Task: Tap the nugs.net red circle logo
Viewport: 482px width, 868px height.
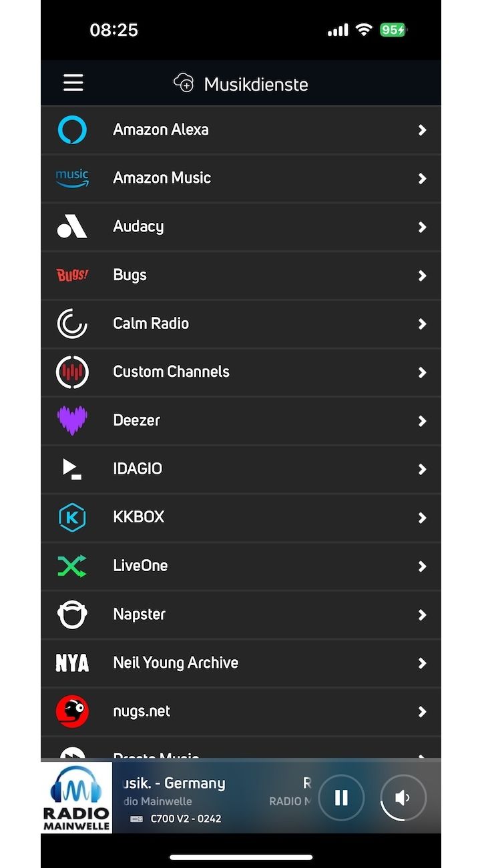Action: (72, 711)
